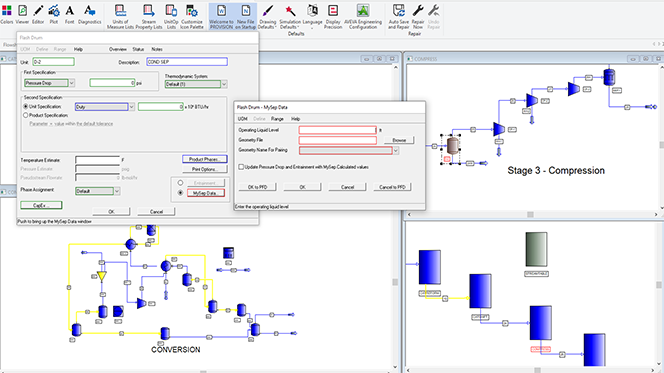Open UnitOp Lists
664x373 pixels.
(x=171, y=17)
